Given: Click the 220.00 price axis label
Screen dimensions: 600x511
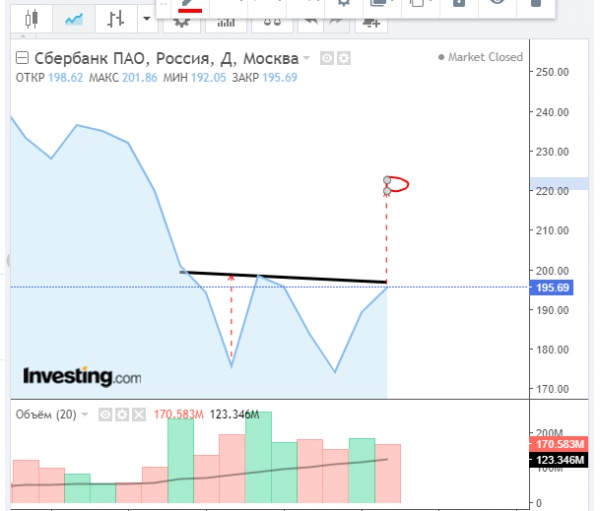Looking at the screenshot, I should coord(552,191).
